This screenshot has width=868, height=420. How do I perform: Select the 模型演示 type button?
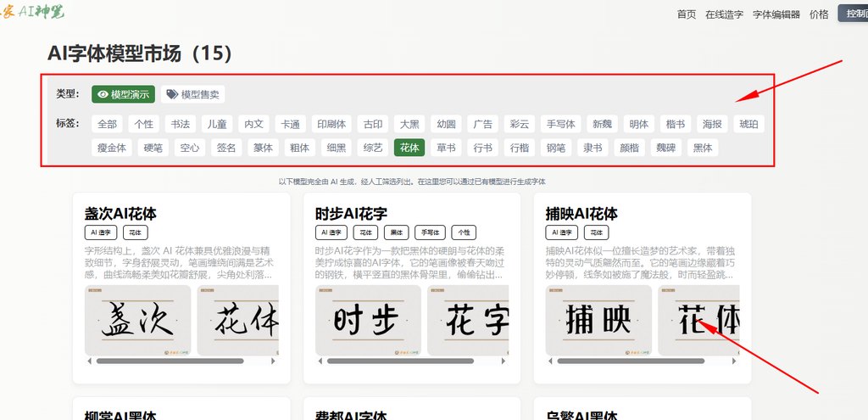124,94
